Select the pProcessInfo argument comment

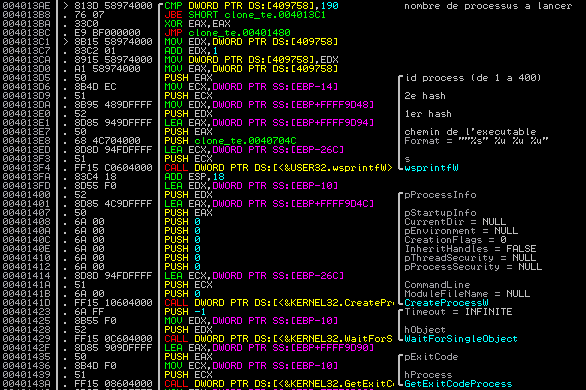click(x=440, y=195)
